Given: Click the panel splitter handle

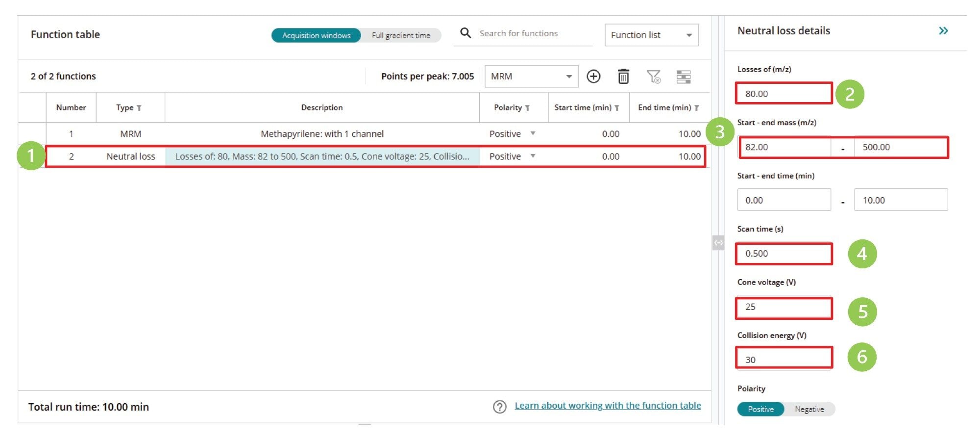Looking at the screenshot, I should 718,243.
